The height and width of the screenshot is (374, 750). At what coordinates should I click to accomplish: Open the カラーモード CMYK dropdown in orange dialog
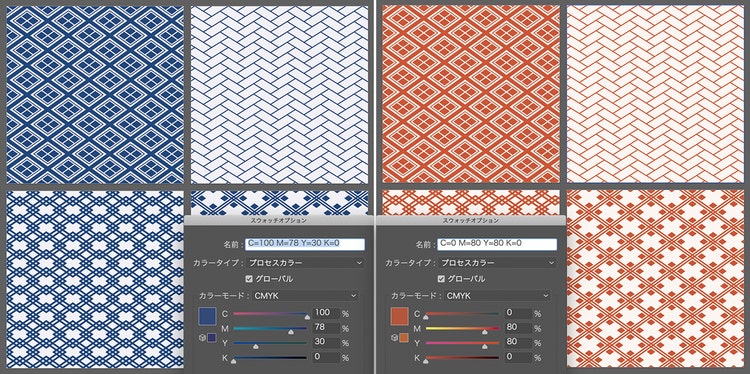pos(497,296)
